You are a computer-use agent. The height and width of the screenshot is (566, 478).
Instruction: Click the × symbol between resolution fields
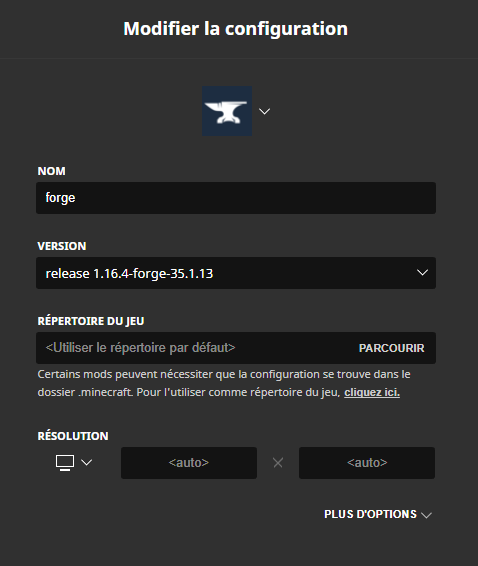click(x=278, y=463)
